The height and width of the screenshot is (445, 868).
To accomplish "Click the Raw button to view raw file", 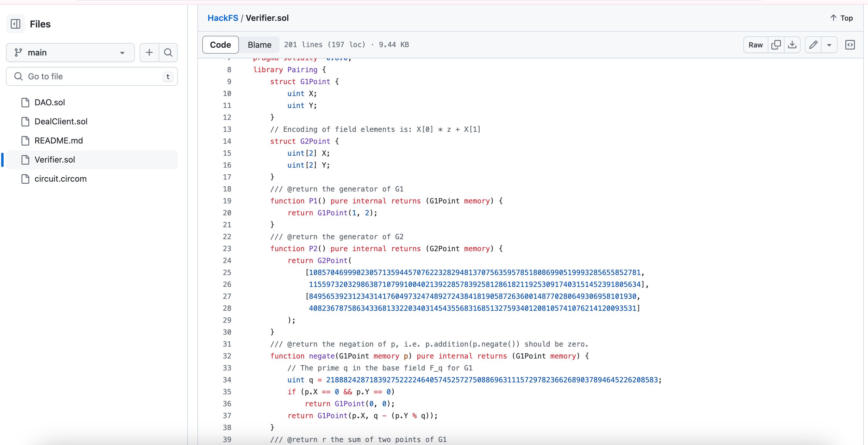I will [756, 44].
